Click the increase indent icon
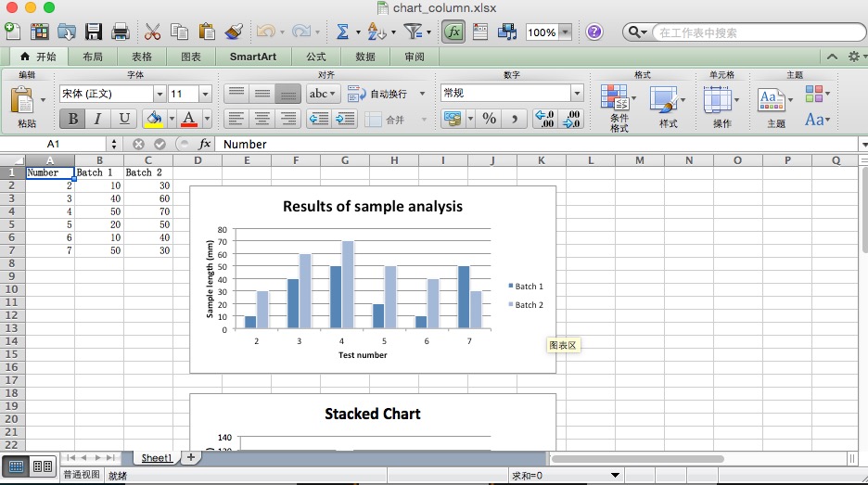Screen dimensions: 868x485 click(345, 119)
